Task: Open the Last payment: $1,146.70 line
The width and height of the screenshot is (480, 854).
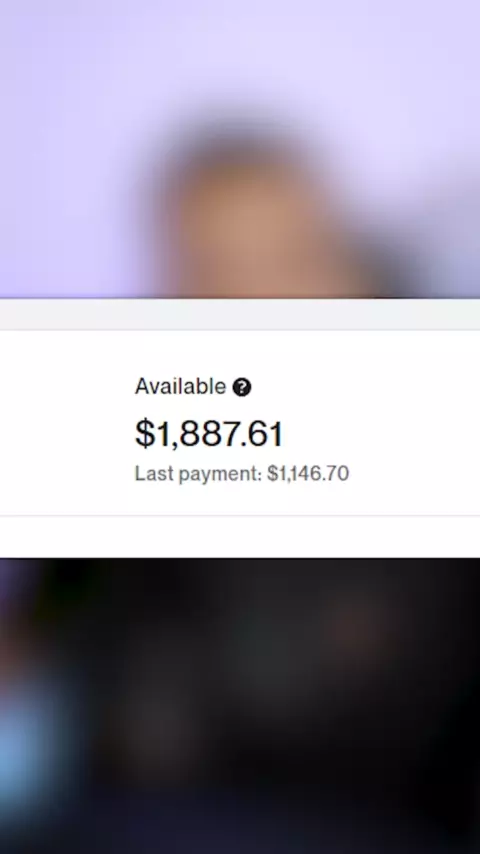Action: (242, 474)
